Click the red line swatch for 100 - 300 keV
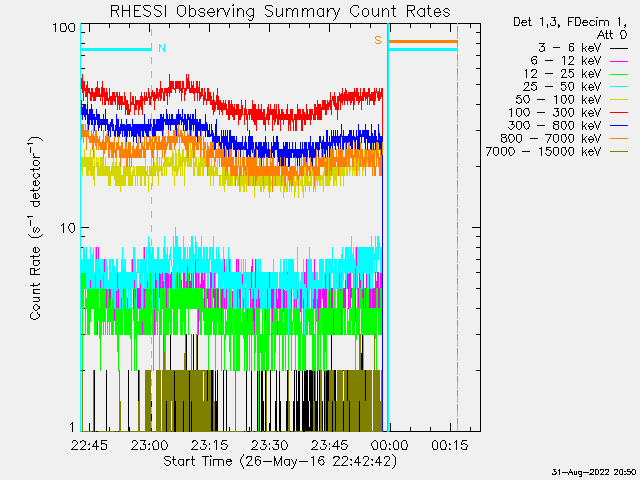The width and height of the screenshot is (640, 480). [619, 113]
